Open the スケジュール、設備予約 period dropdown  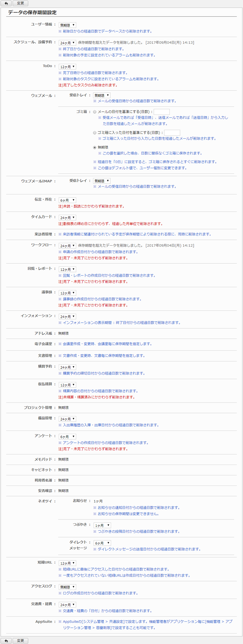(x=67, y=43)
